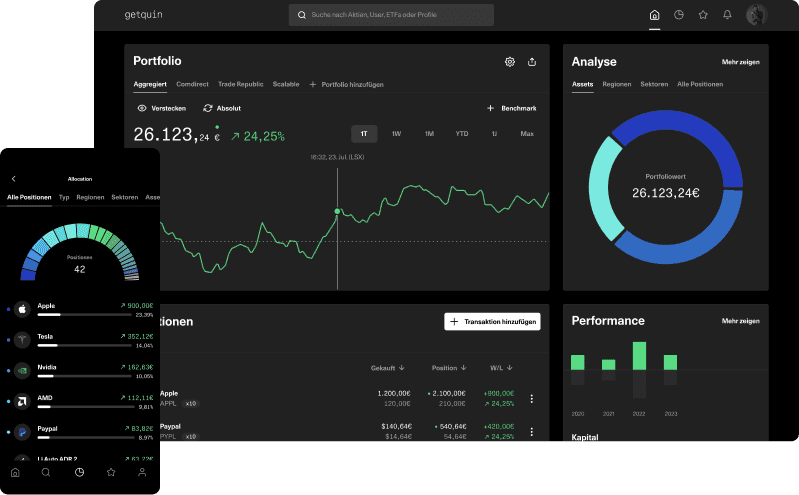Switch to Regionen tab in Analyse

(x=617, y=84)
